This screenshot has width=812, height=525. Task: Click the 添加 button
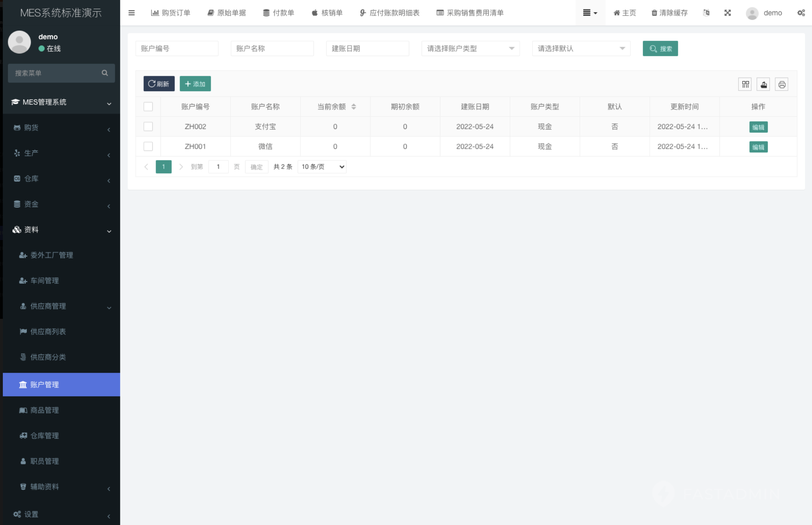pyautogui.click(x=195, y=84)
